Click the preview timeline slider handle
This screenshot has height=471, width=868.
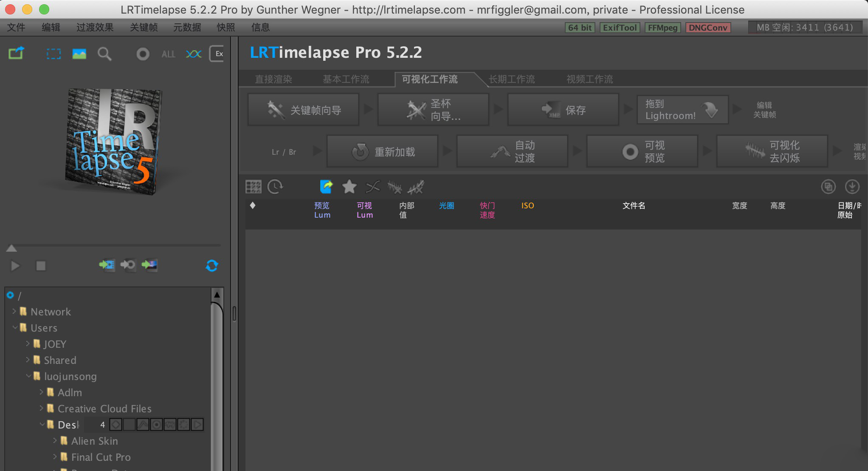point(11,248)
